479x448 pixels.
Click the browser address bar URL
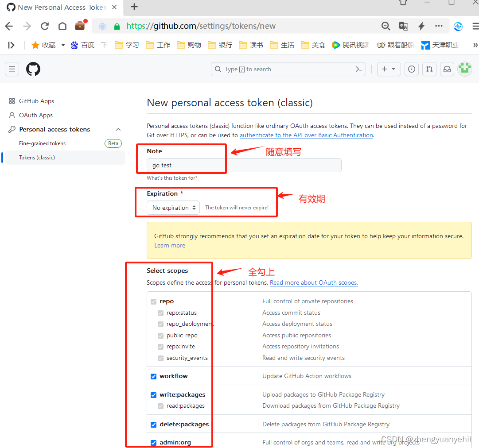coord(201,26)
